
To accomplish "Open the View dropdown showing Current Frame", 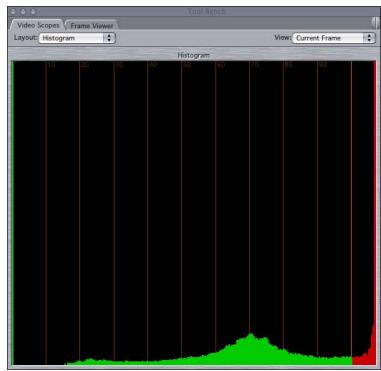I will tap(333, 38).
